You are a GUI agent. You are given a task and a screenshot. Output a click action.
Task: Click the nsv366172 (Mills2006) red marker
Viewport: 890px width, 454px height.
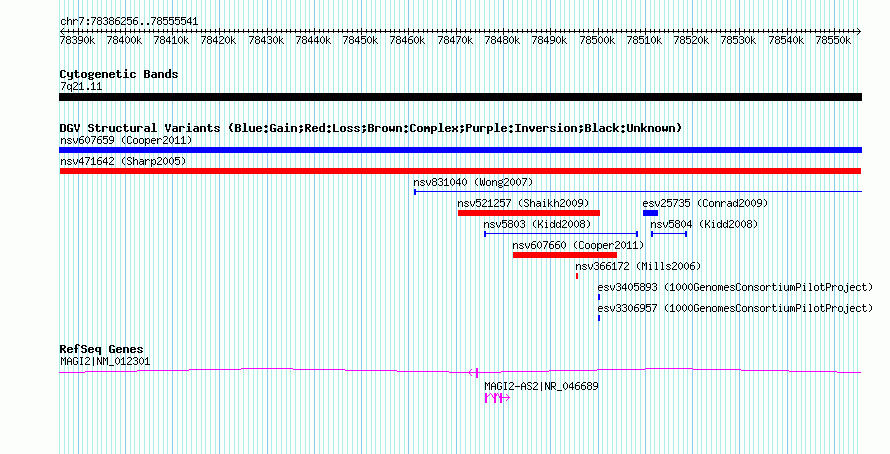coord(577,276)
